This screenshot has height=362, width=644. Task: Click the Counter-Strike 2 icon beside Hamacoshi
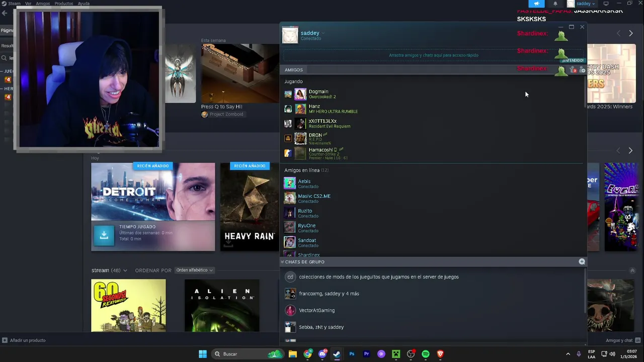coord(288,153)
